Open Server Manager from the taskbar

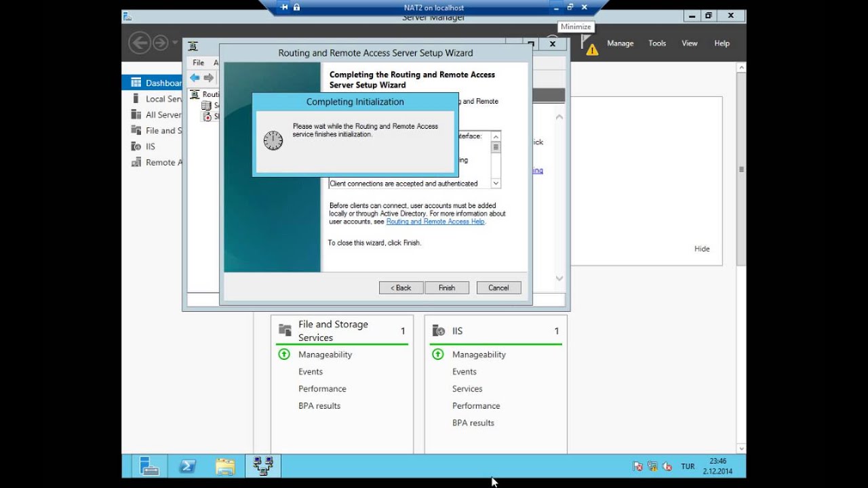click(149, 466)
